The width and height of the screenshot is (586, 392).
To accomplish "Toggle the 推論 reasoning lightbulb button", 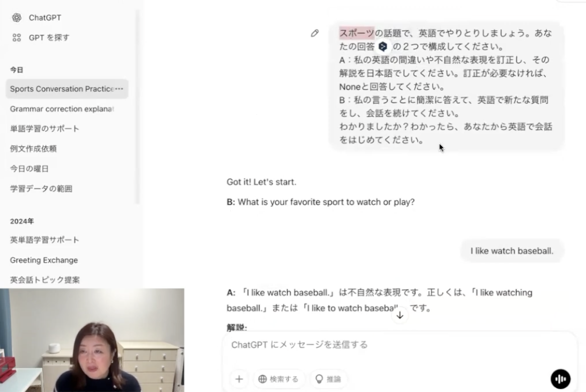I will pos(328,379).
